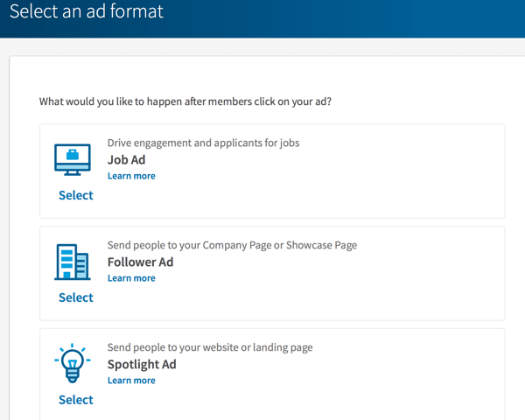Screen dimensions: 525x420
Task: Click the 'What would you like to happen' question
Action: (185, 101)
